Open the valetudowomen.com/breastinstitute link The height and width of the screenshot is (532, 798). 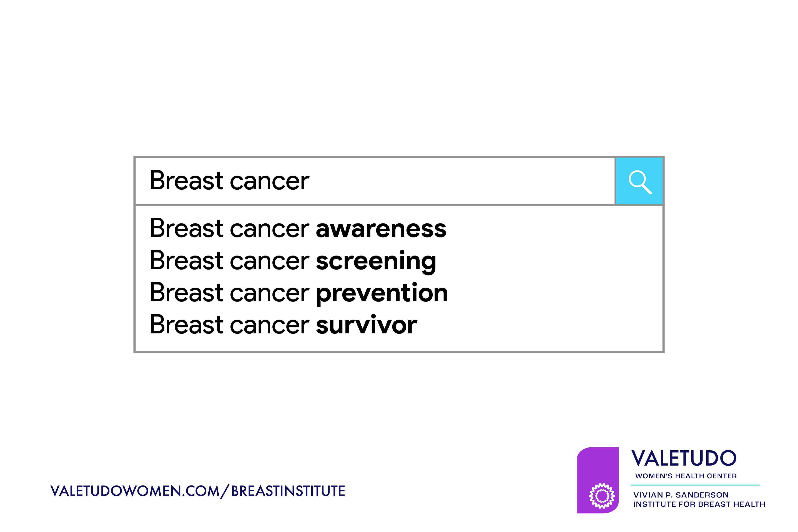pyautogui.click(x=198, y=491)
